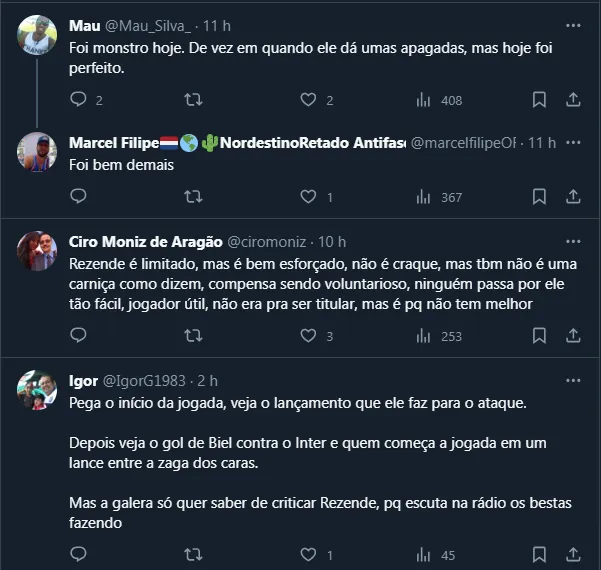Share Mau's tweet
The height and width of the screenshot is (570, 601).
pos(574,100)
